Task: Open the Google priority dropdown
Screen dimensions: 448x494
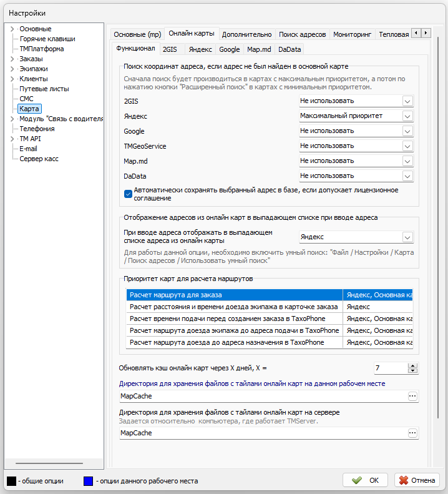Action: tap(407, 131)
